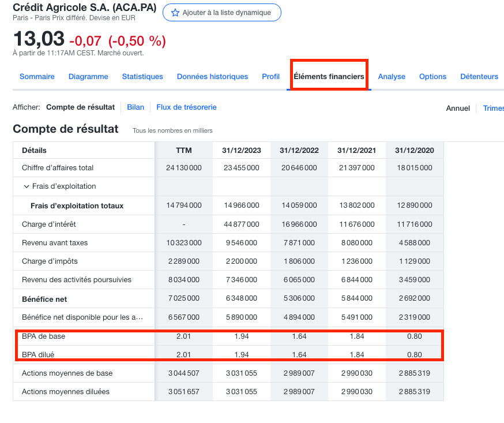Image resolution: width=504 pixels, height=423 pixels.
Task: Switch to Trimestriel period view
Action: (x=493, y=108)
